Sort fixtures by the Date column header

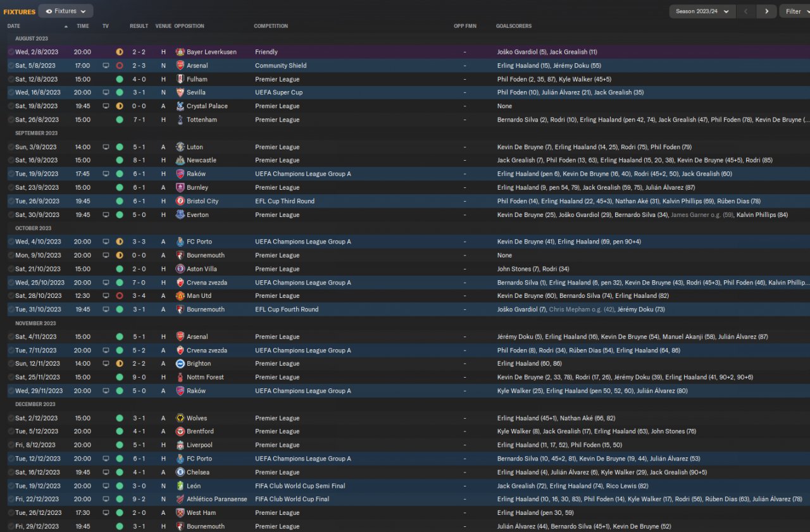click(14, 26)
